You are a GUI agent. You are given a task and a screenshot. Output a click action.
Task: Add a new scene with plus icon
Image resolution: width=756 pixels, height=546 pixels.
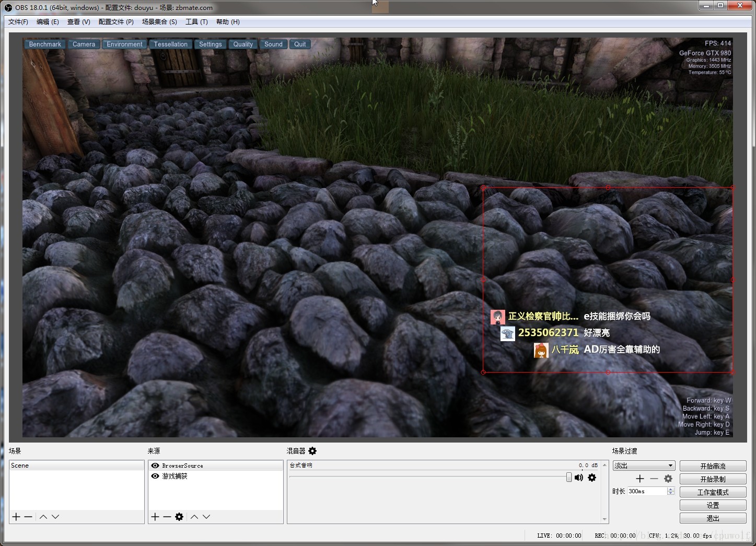coord(16,517)
